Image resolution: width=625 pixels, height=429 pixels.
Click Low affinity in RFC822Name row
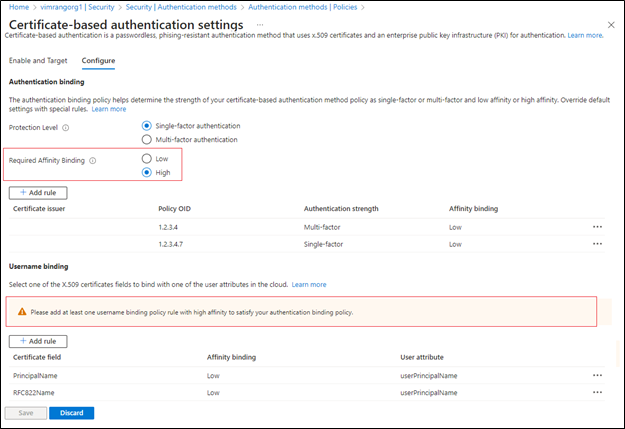[213, 393]
